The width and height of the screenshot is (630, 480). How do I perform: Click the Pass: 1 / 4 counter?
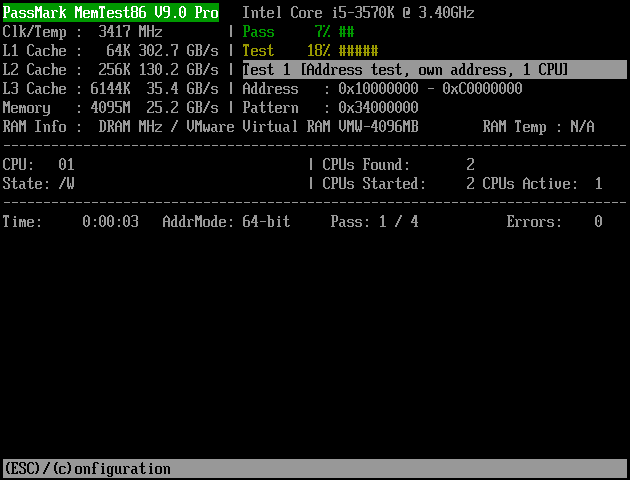(x=374, y=222)
